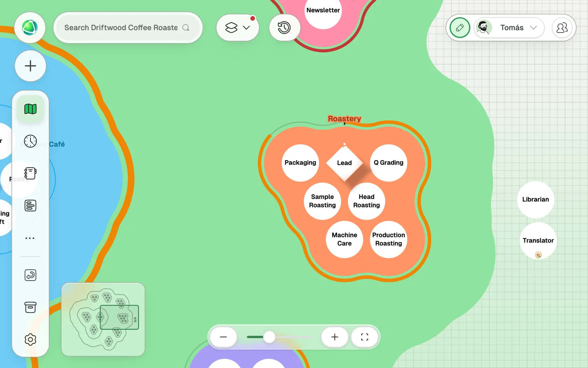Viewport: 588px width, 368px height.
Task: Open the settings gear icon
Action: coord(30,340)
